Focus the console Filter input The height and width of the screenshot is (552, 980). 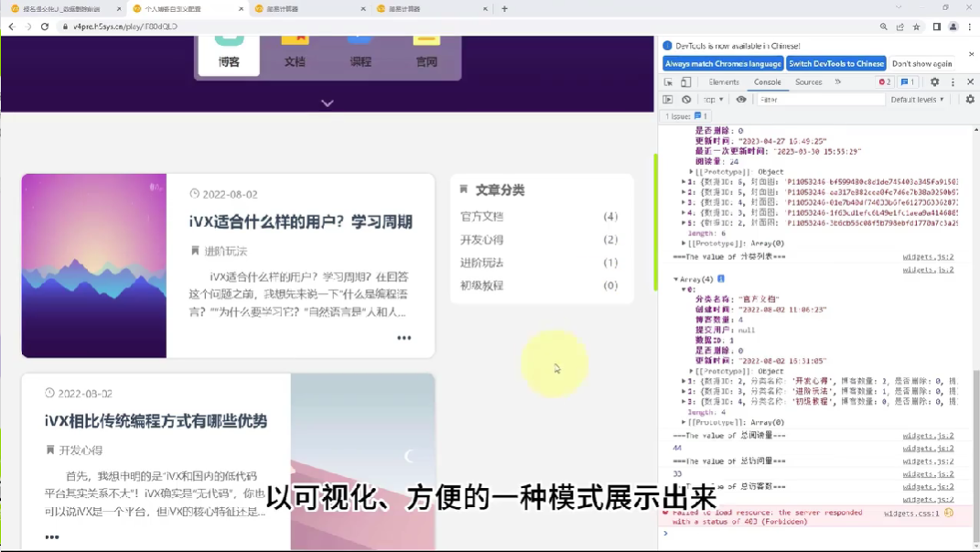click(x=820, y=100)
